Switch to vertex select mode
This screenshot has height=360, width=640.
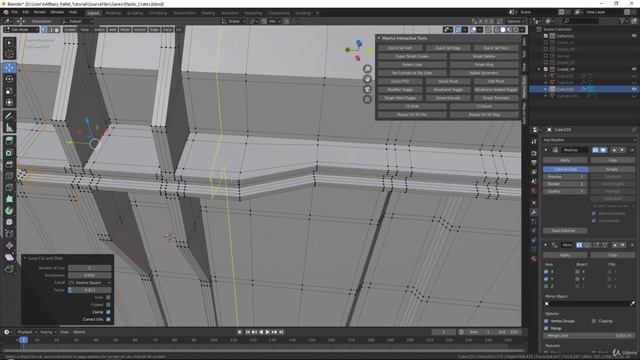(x=44, y=30)
